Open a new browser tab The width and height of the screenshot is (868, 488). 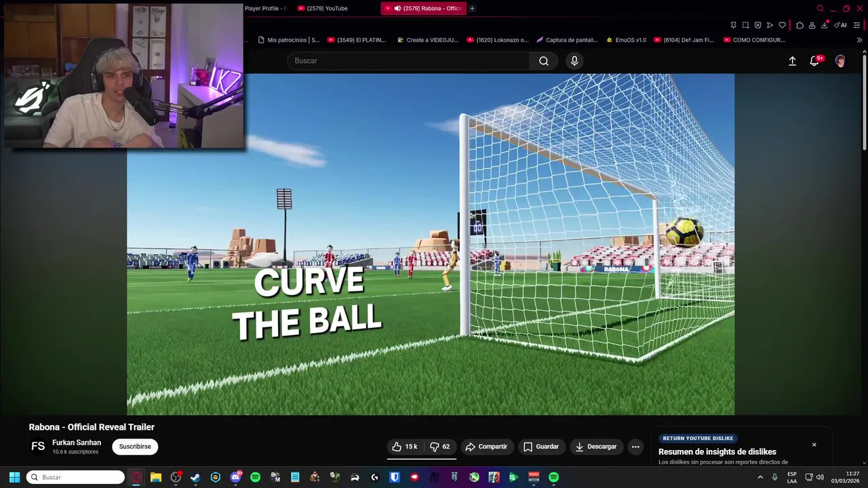point(472,8)
